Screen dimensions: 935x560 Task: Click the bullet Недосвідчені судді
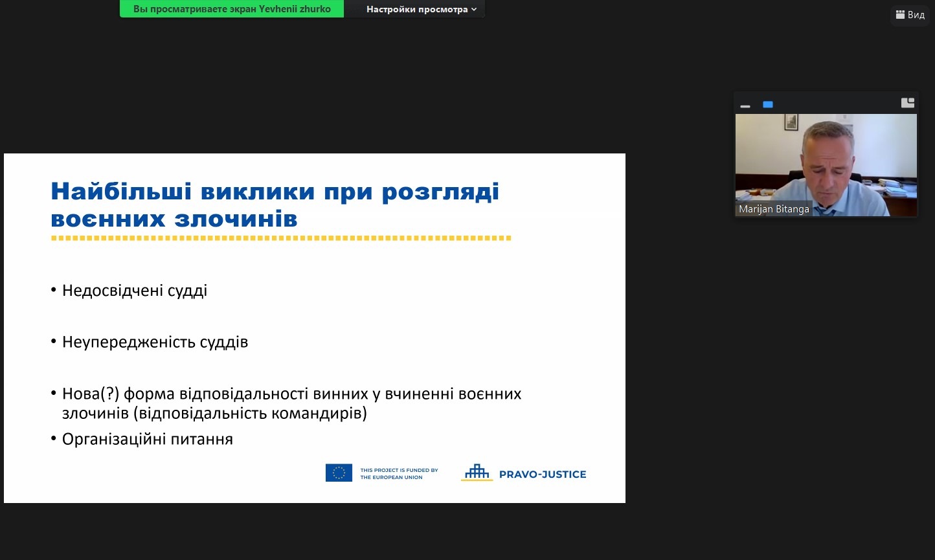point(135,291)
